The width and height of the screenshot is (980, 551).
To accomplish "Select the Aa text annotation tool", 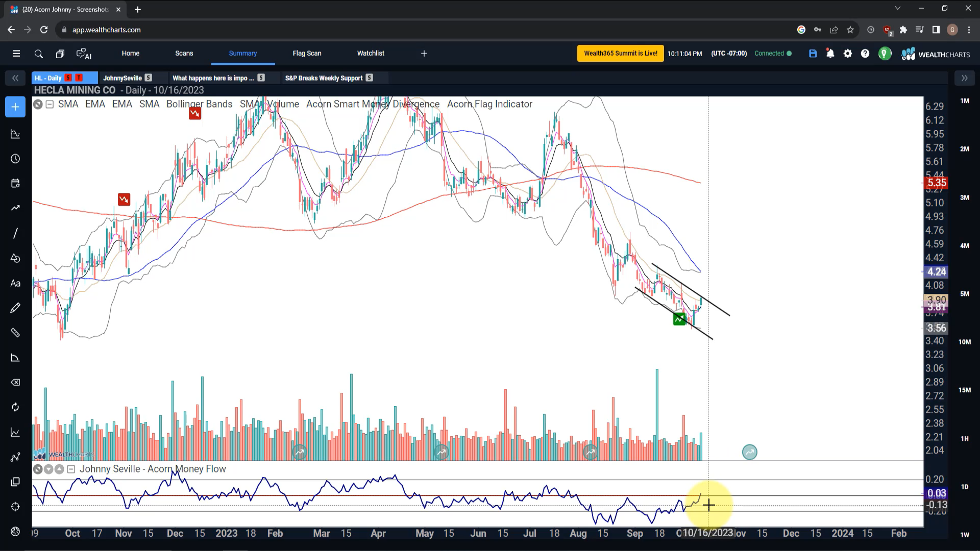I will pyautogui.click(x=15, y=283).
